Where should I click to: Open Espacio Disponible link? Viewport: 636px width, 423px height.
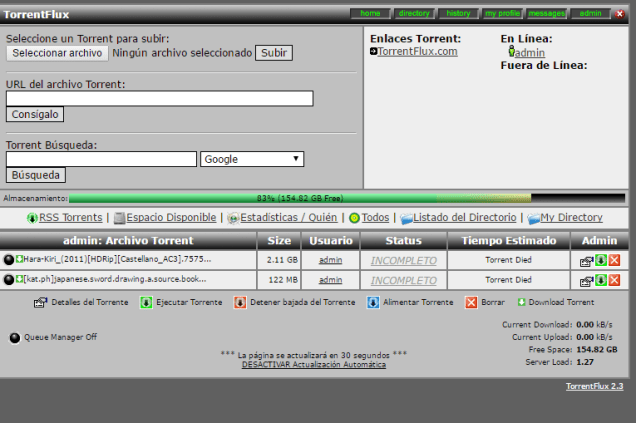171,218
